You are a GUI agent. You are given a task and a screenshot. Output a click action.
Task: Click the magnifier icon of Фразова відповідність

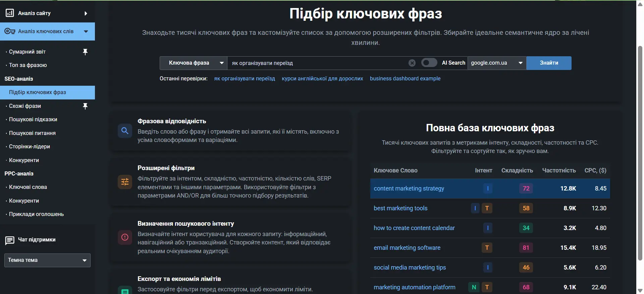125,131
